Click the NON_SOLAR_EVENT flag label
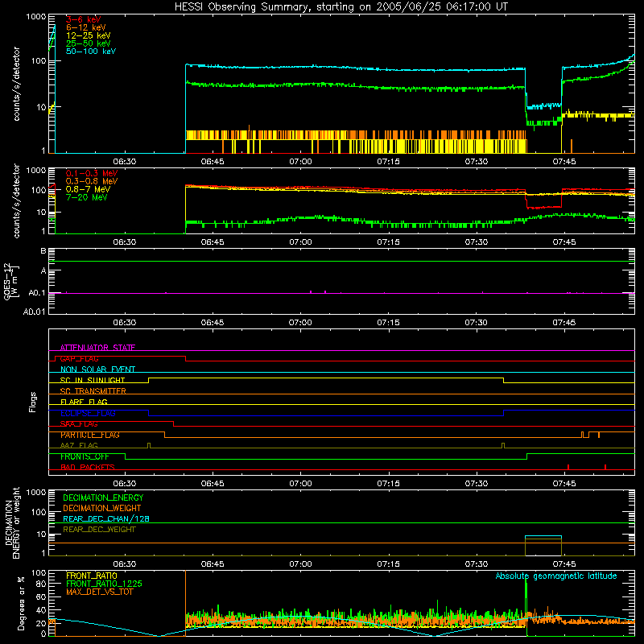This screenshot has height=644, width=644. (x=97, y=369)
